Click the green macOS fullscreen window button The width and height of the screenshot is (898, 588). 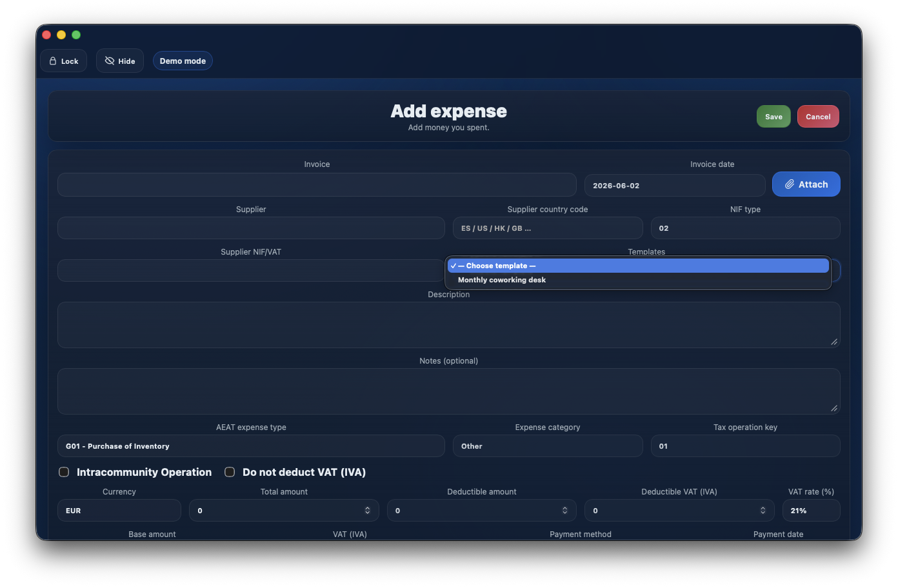coord(76,35)
